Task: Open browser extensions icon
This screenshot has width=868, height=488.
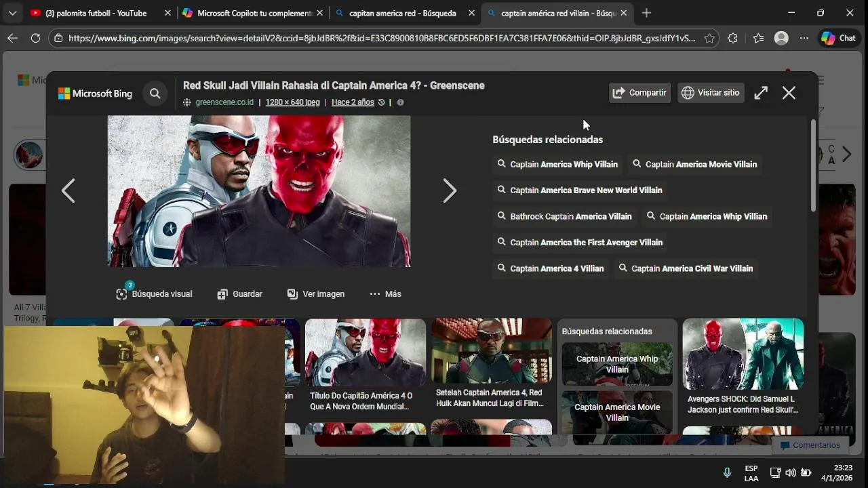Action: point(732,38)
